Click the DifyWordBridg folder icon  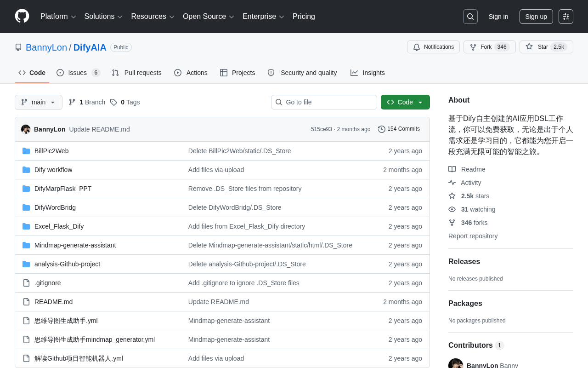tap(26, 207)
